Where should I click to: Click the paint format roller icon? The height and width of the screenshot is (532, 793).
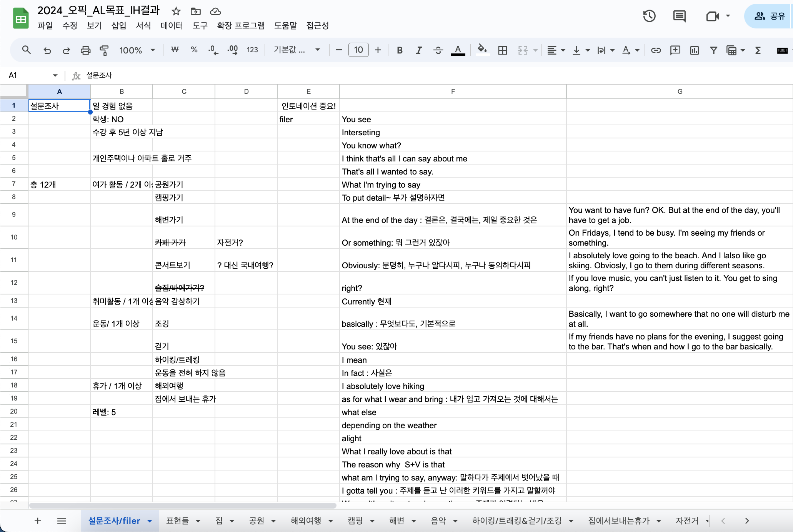pyautogui.click(x=104, y=50)
